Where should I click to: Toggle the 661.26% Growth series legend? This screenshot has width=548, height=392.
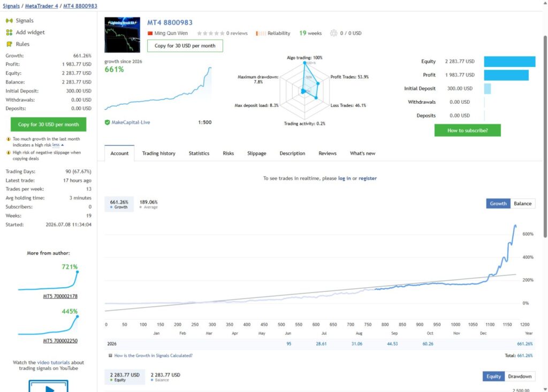[119, 204]
